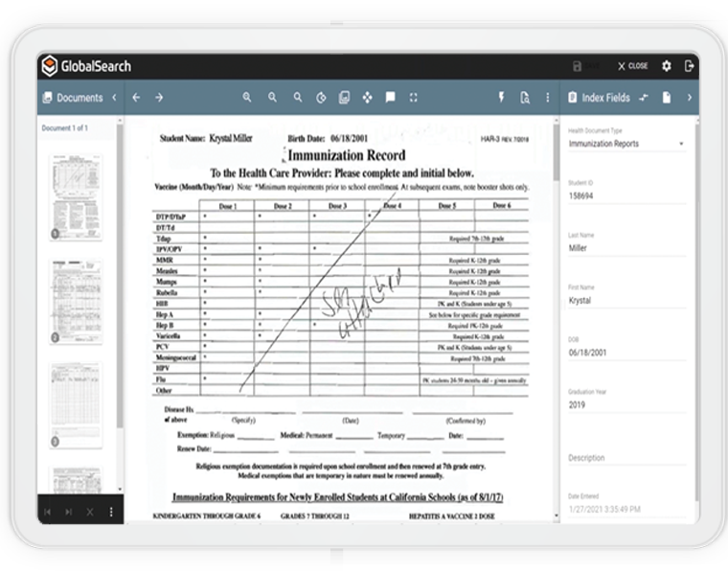Image resolution: width=728 pixels, height=574 pixels.
Task: Open the thumbnail footer more options menu
Action: tap(111, 512)
